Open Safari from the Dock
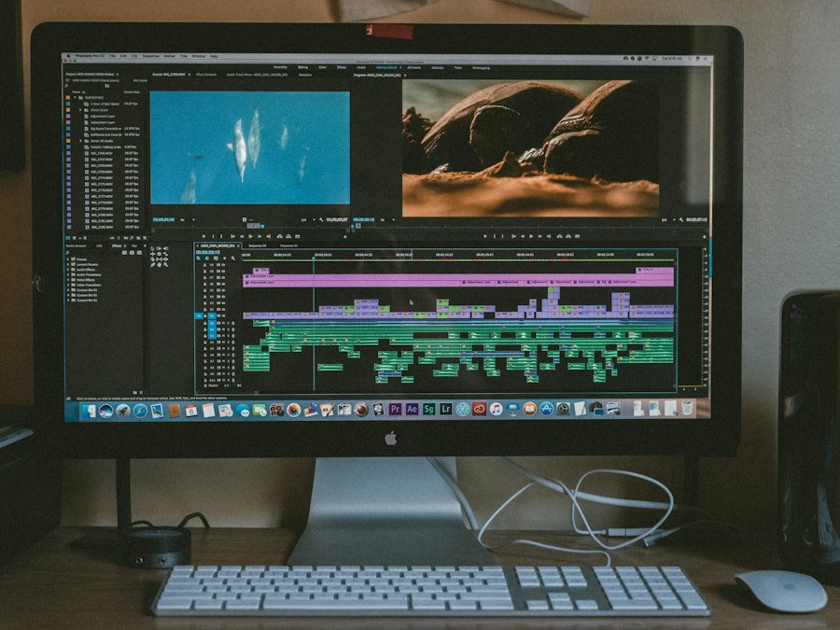Image resolution: width=840 pixels, height=630 pixels. coord(140,411)
